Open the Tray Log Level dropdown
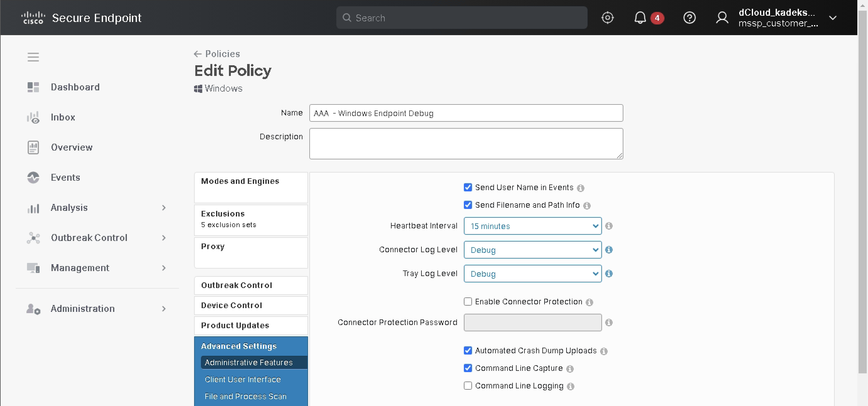Viewport: 868px width, 406px height. click(x=532, y=274)
